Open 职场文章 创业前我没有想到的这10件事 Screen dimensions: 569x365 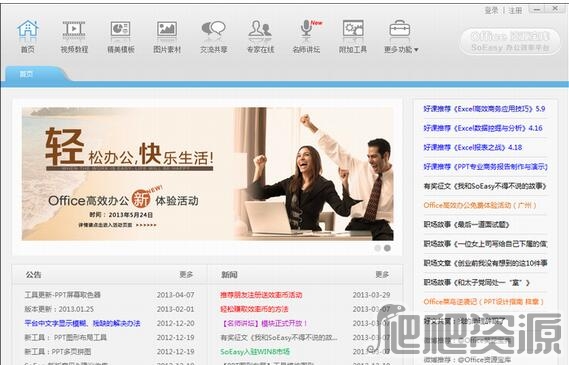[485, 263]
